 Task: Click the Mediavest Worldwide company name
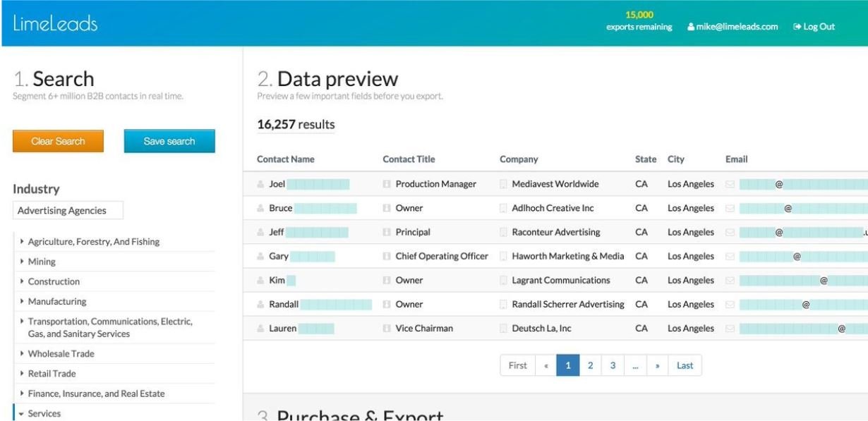pyautogui.click(x=555, y=185)
